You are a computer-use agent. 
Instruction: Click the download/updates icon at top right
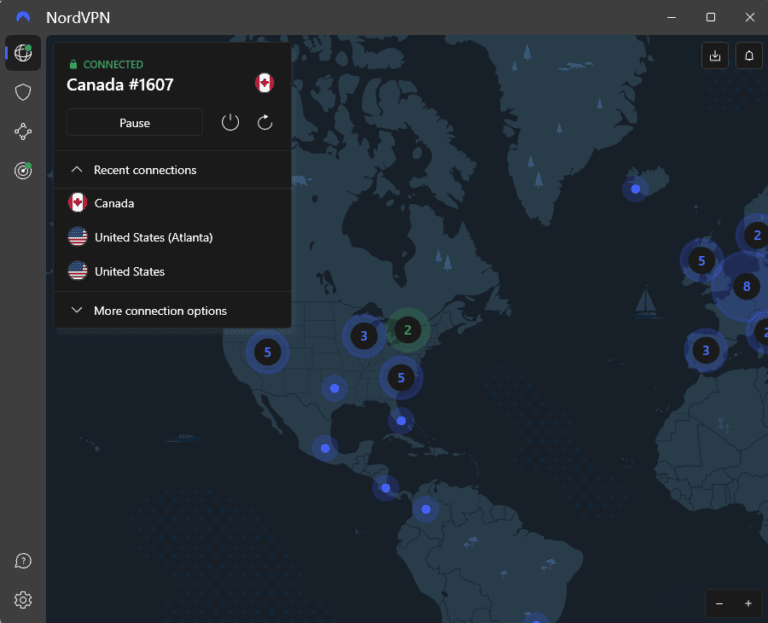[x=715, y=55]
